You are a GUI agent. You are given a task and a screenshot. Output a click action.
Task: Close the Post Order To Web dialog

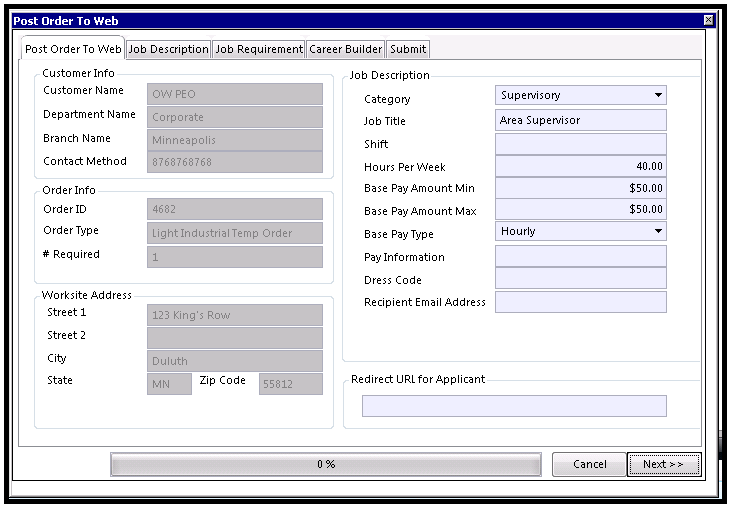click(x=708, y=20)
